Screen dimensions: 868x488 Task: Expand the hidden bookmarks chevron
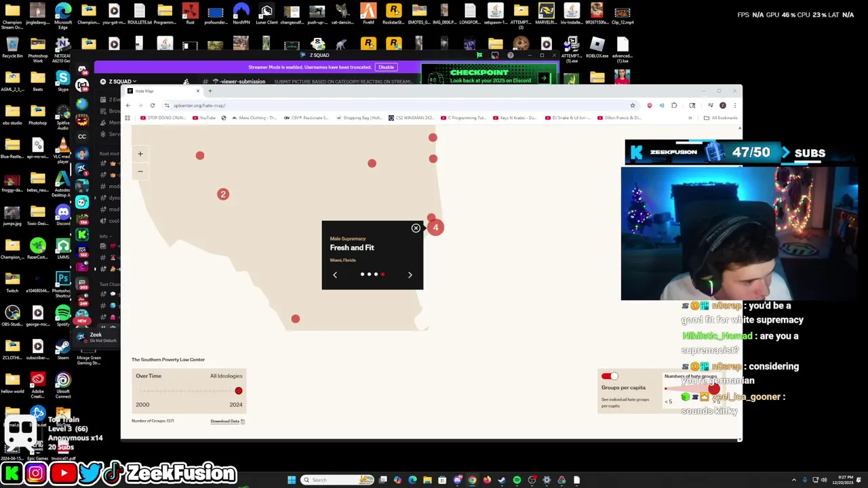click(x=690, y=118)
